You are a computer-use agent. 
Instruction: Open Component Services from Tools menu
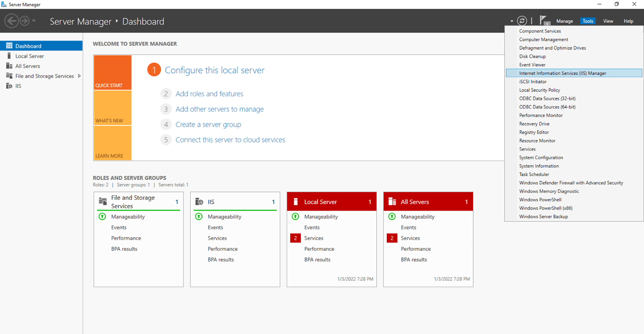(574, 31)
